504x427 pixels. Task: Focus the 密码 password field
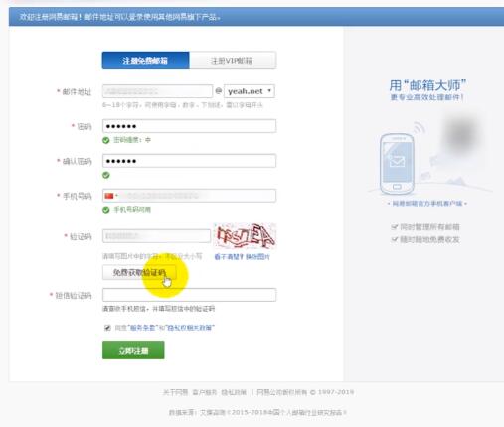point(189,126)
